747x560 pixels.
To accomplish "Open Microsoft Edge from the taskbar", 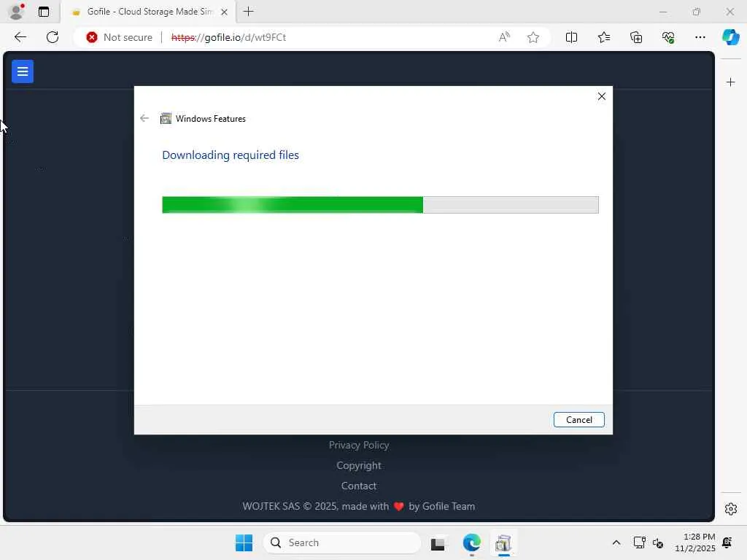I will [x=472, y=542].
